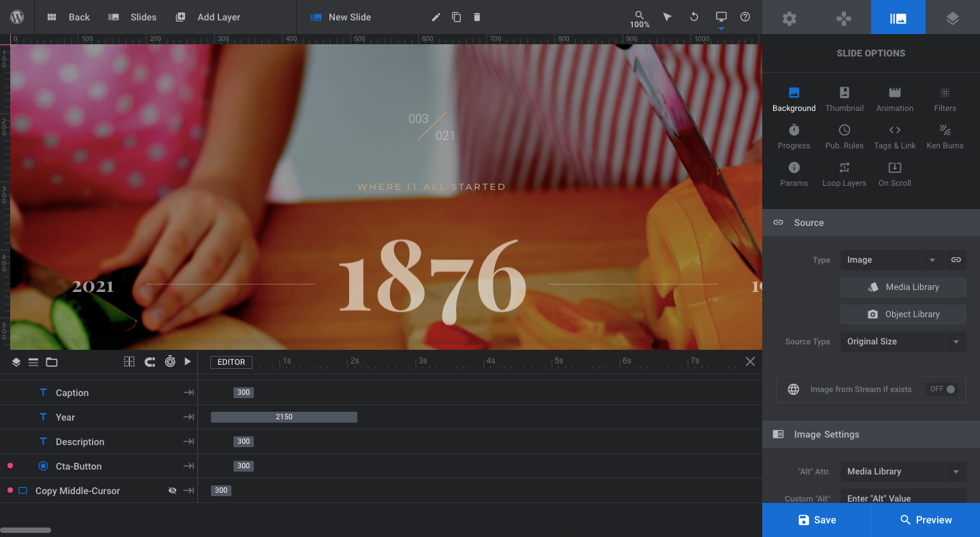Switch to the general settings gear tab
Viewport: 980px width, 537px height.
(789, 18)
